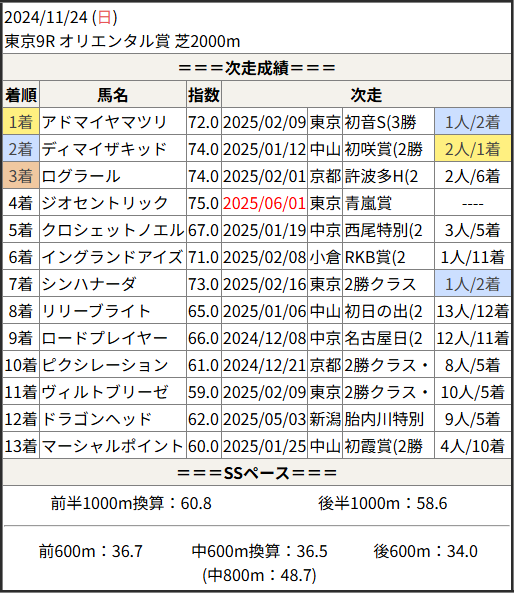The width and height of the screenshot is (514, 593).
Task: Click the 次走成績 section heading
Action: coord(257,68)
